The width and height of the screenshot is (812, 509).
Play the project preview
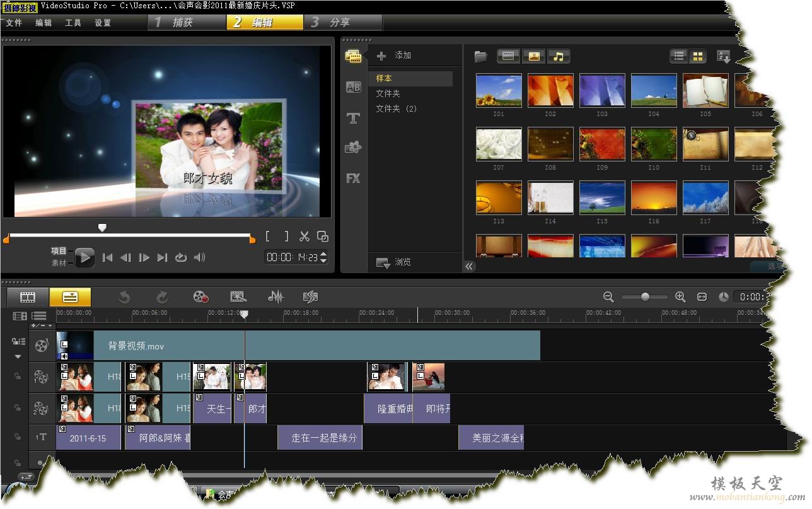pos(84,257)
